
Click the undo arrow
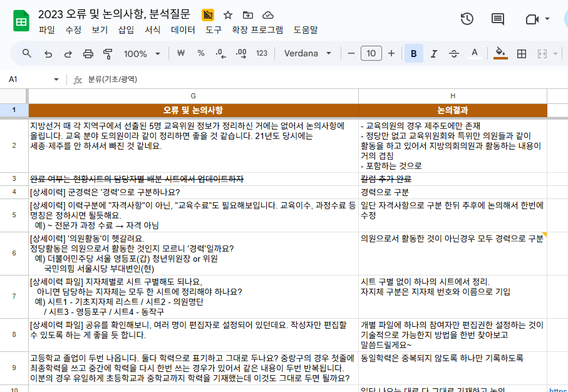point(48,54)
